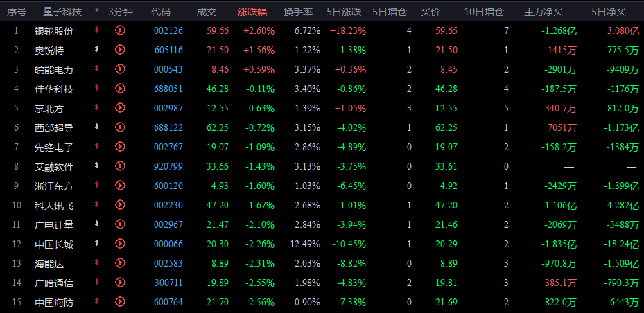The width and height of the screenshot is (644, 313).
Task: Sort by the 5日涨跌 column header
Action: click(344, 12)
